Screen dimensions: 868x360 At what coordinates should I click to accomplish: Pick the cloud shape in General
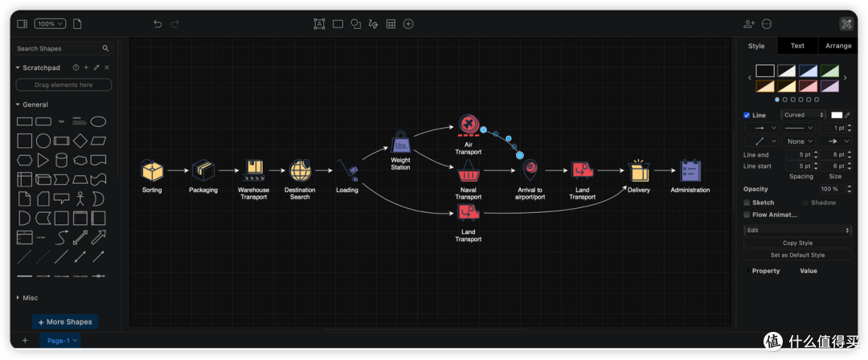click(x=80, y=161)
